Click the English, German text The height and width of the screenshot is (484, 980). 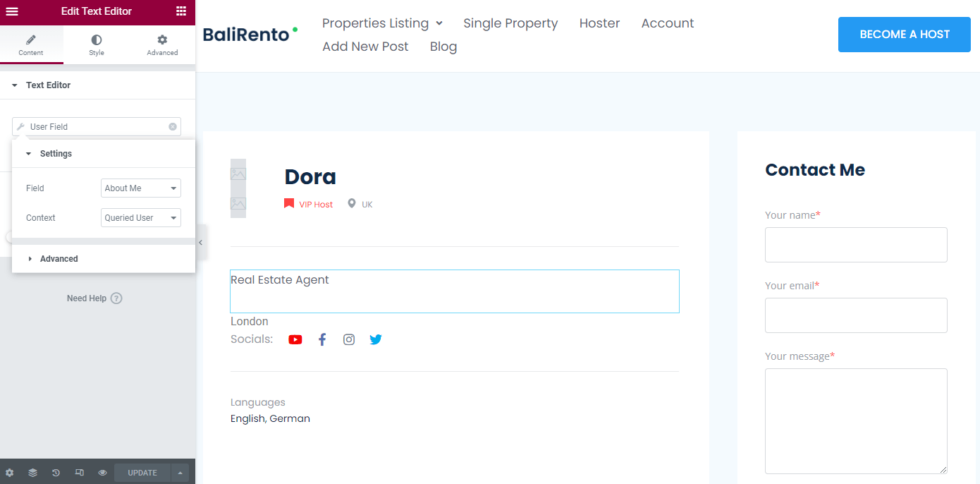click(x=270, y=418)
